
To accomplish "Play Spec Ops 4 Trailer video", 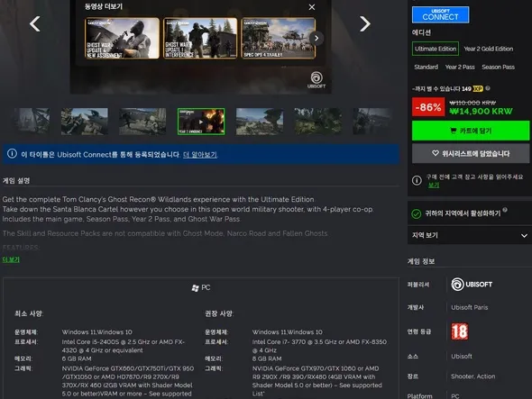I will (x=279, y=39).
